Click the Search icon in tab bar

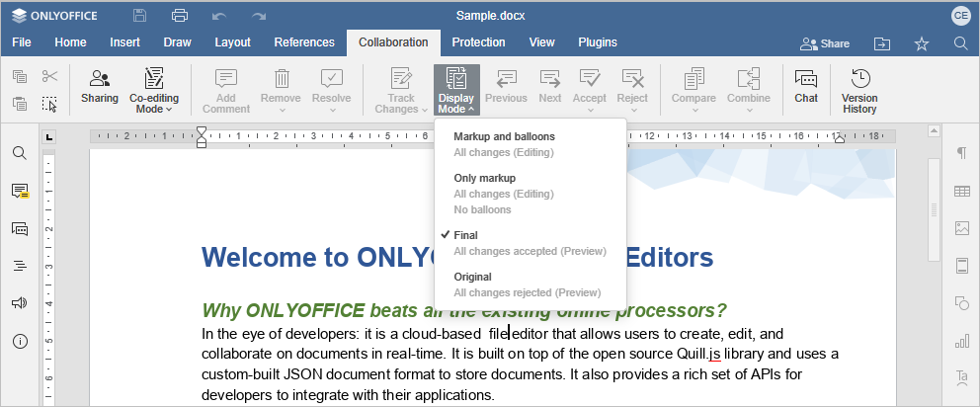[961, 43]
